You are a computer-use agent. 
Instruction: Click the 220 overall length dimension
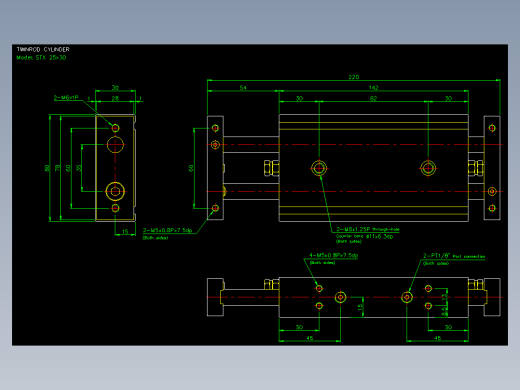[354, 77]
